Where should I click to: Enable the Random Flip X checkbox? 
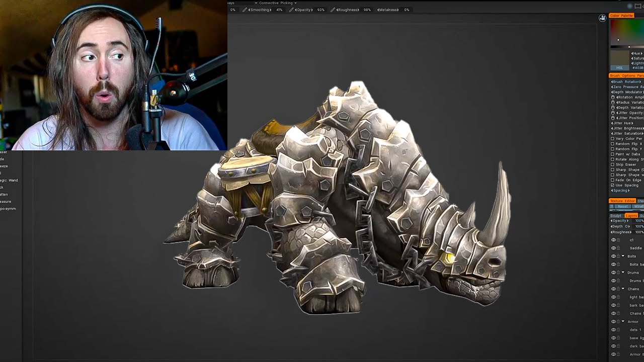pyautogui.click(x=613, y=144)
